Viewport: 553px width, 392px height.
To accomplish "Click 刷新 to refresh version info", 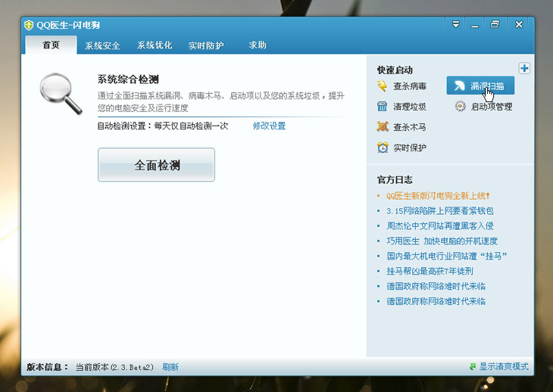I will pos(170,367).
